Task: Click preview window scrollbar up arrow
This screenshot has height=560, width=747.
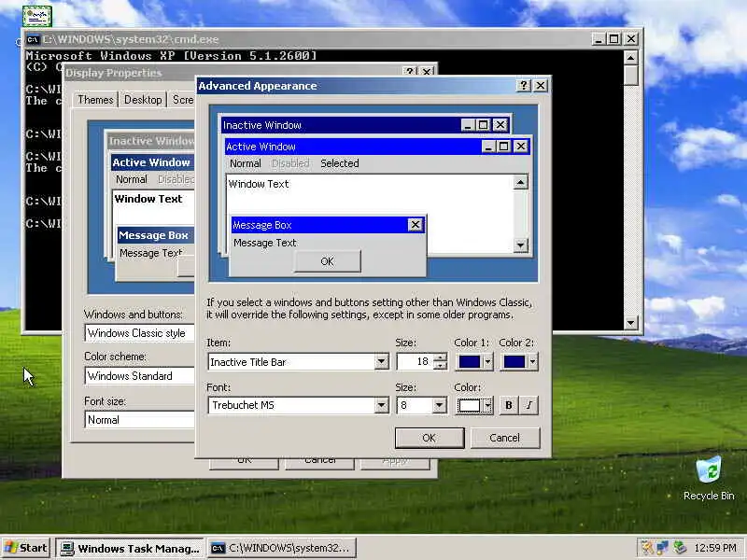Action: 521,182
